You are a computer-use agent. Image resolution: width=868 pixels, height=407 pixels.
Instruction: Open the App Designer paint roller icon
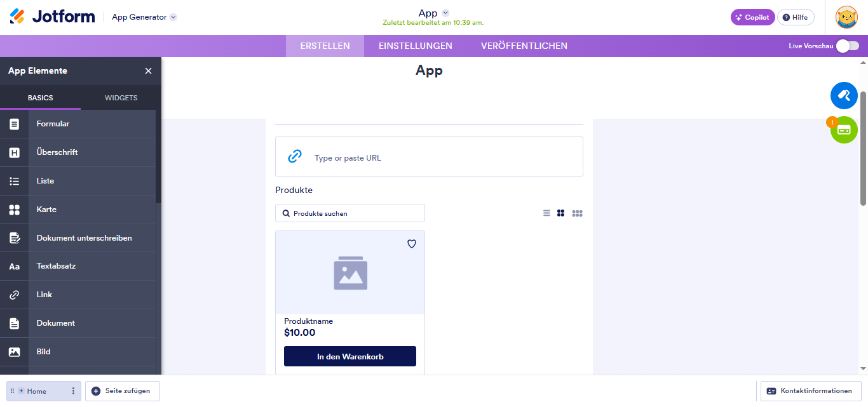[x=844, y=95]
